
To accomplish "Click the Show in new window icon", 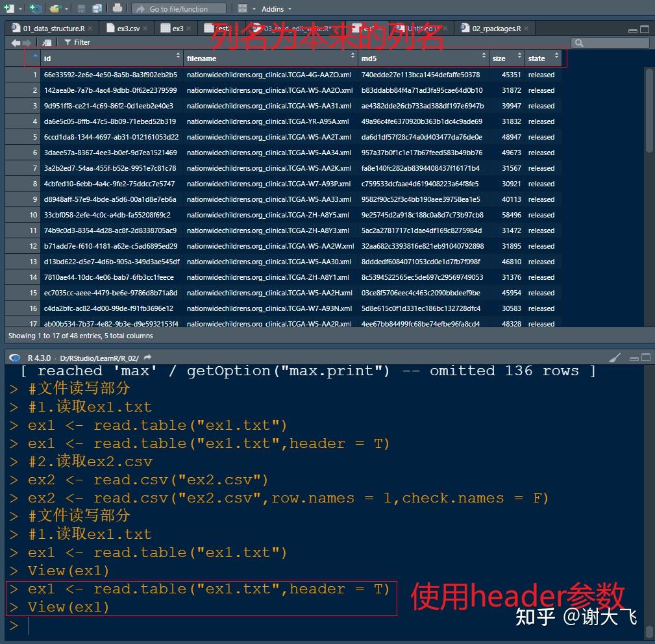I will pyautogui.click(x=47, y=43).
